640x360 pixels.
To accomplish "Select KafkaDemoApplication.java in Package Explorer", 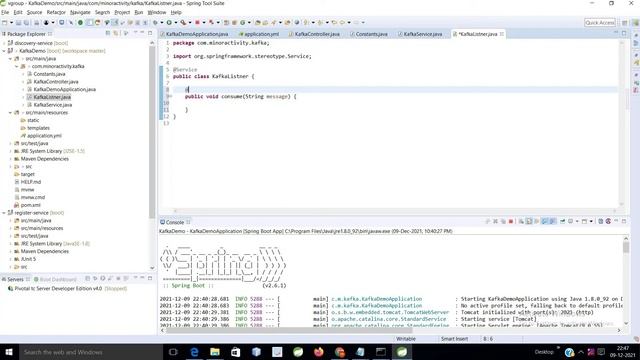I will 64,89.
